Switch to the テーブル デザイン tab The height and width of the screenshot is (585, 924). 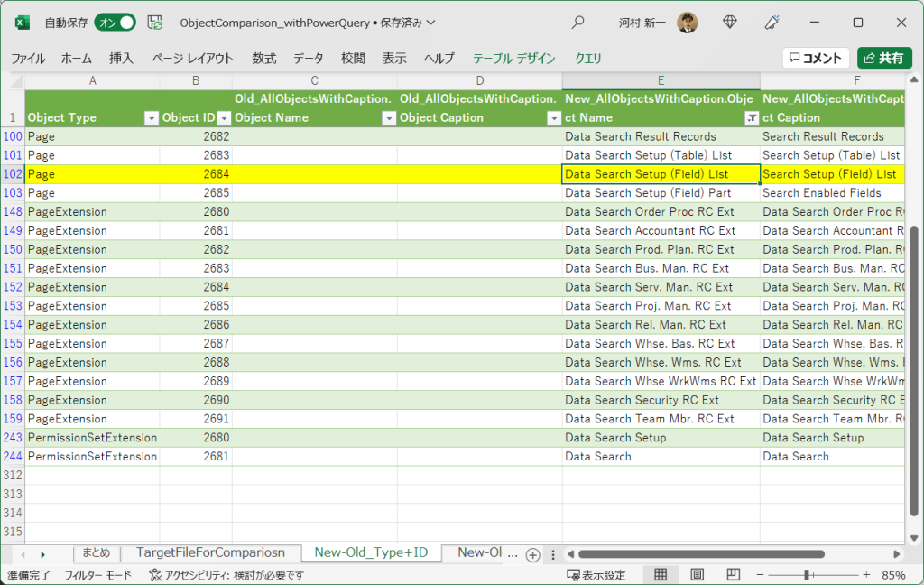coord(513,59)
